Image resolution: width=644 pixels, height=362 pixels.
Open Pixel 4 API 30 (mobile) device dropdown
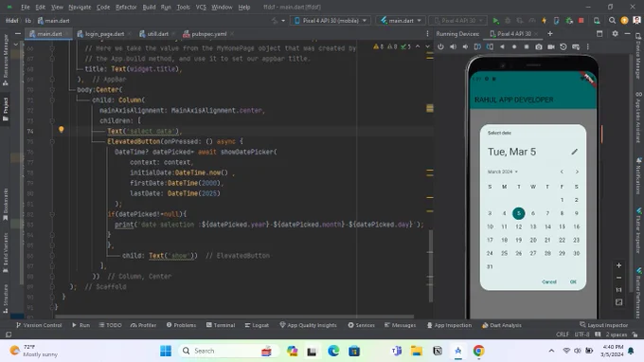pos(331,21)
